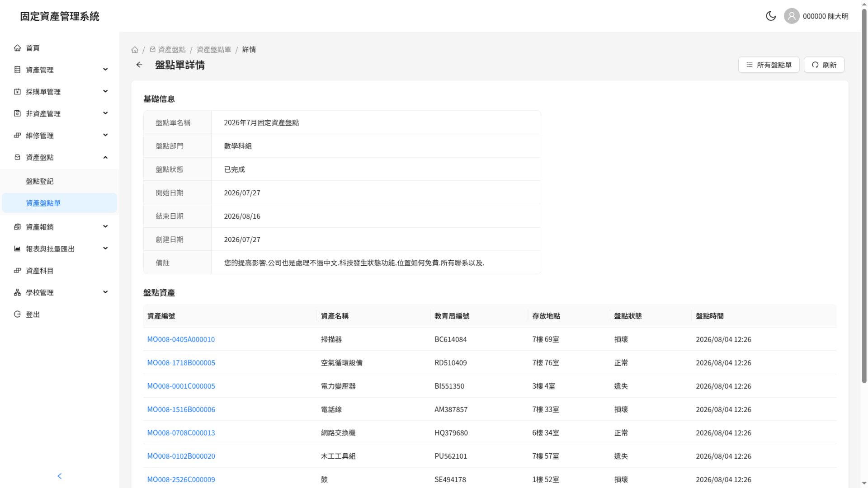This screenshot has width=868, height=488.
Task: Click the refresh icon in 刷新 button
Action: (x=815, y=65)
